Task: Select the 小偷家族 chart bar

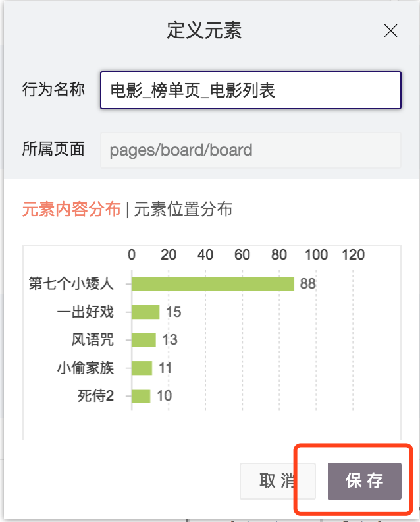Action: point(142,368)
